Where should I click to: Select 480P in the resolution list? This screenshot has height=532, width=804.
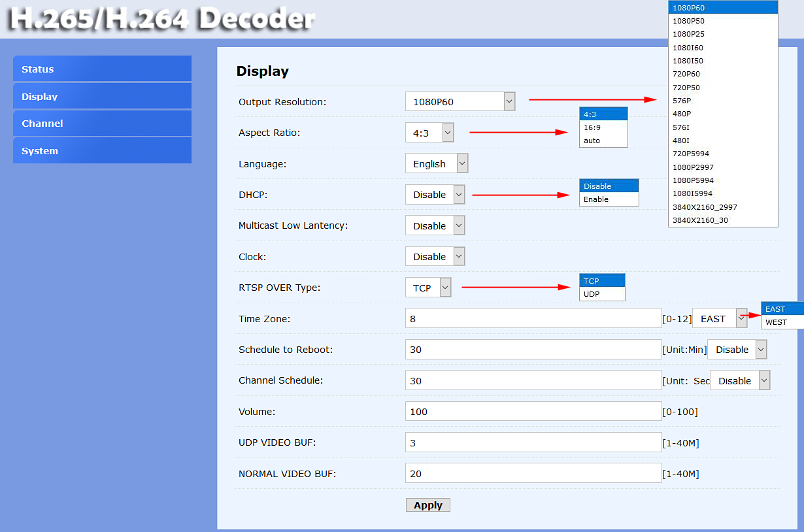pyautogui.click(x=723, y=114)
